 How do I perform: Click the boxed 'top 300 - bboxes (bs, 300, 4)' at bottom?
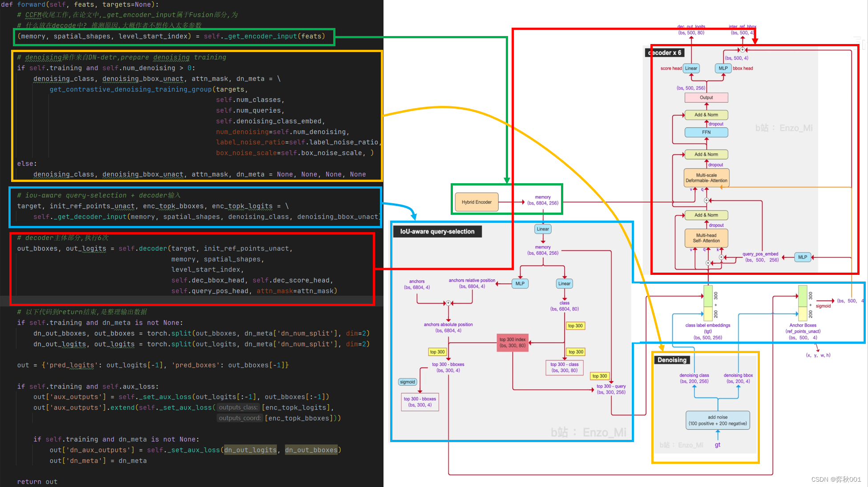[x=420, y=402]
